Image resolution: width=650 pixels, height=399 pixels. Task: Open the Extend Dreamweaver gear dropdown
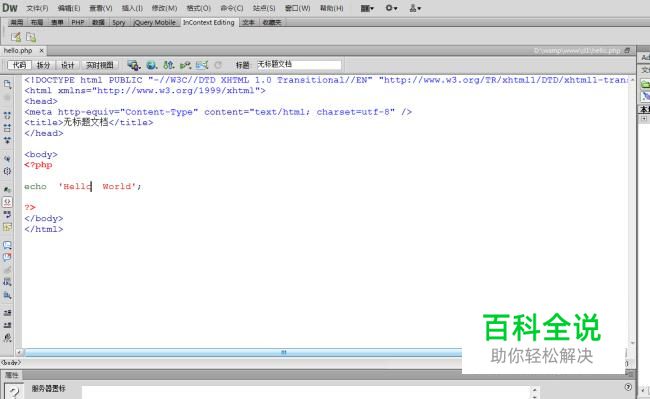(x=391, y=8)
